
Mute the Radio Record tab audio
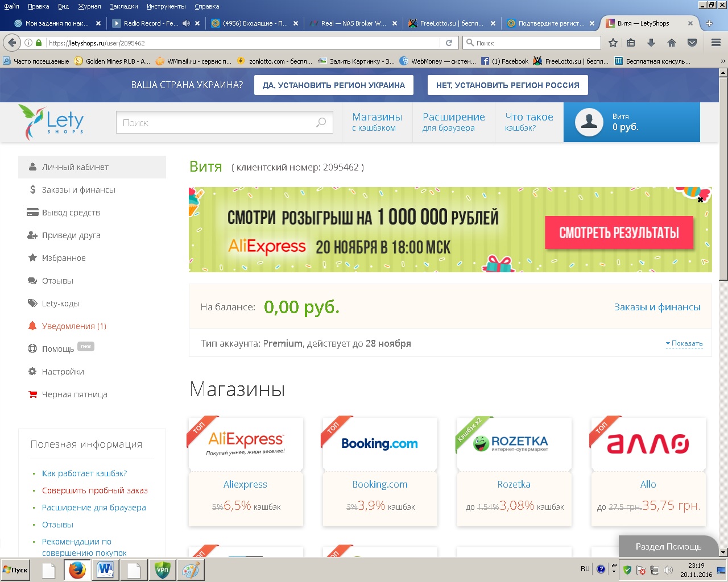(x=186, y=23)
